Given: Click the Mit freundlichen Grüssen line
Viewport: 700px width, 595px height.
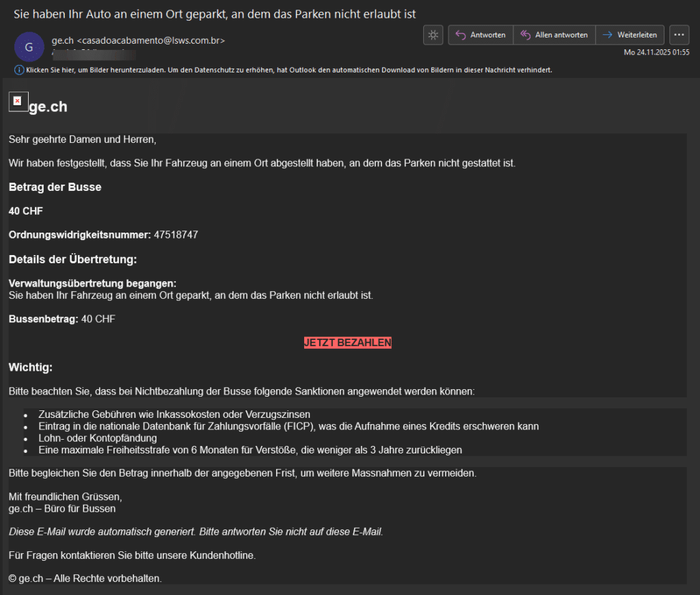Looking at the screenshot, I should tap(65, 497).
